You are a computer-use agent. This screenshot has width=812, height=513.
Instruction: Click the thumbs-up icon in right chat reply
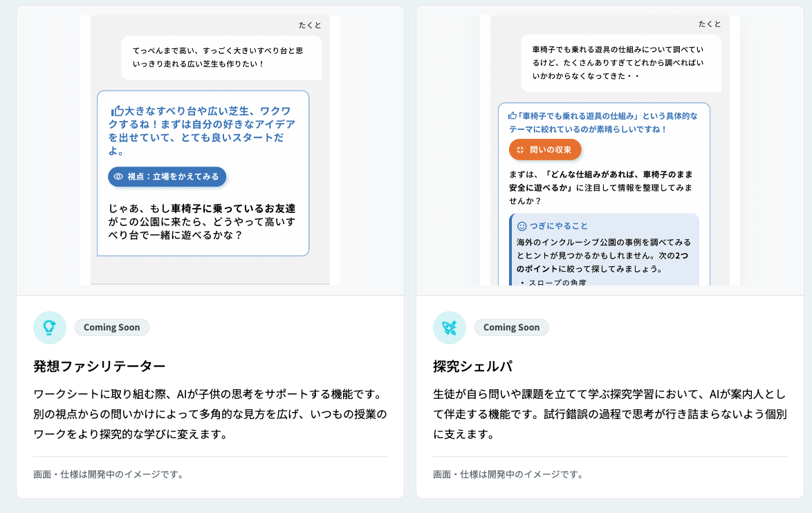click(x=513, y=116)
